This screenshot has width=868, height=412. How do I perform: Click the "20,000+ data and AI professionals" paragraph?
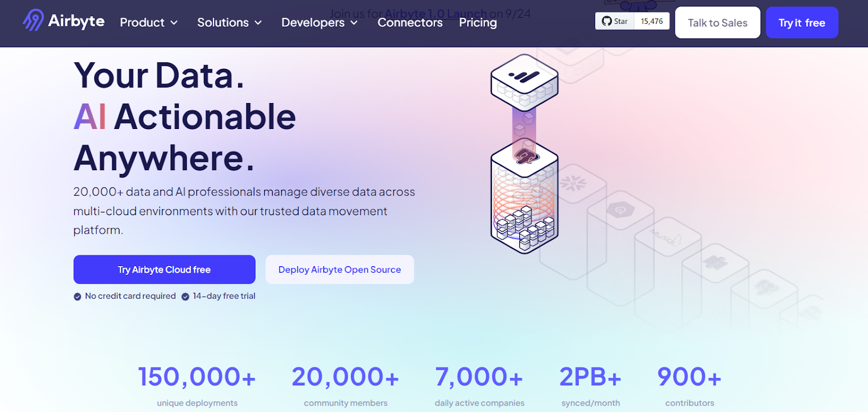tap(244, 211)
